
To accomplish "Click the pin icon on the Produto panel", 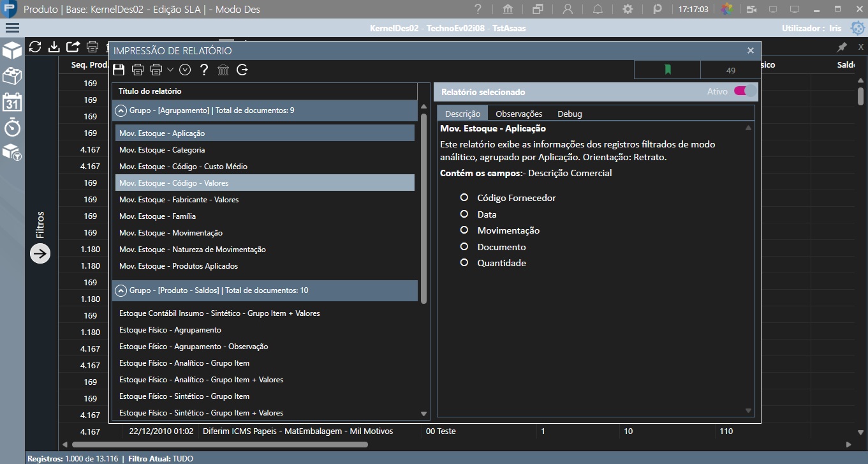I will click(x=842, y=47).
